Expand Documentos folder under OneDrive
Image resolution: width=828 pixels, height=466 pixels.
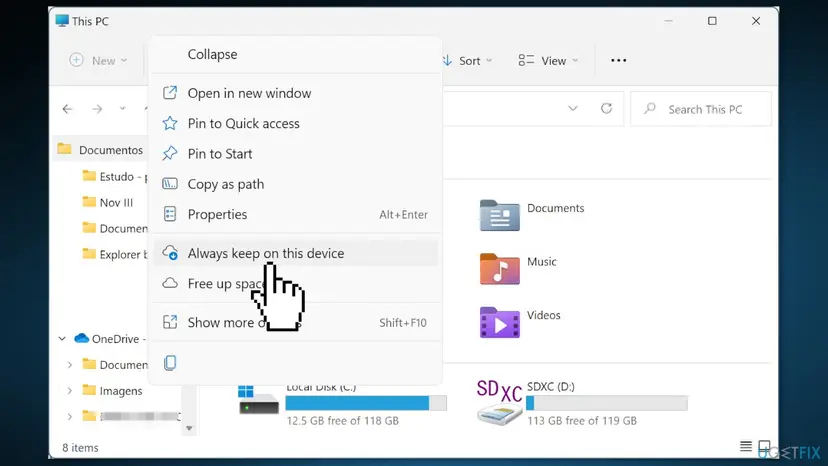click(70, 365)
